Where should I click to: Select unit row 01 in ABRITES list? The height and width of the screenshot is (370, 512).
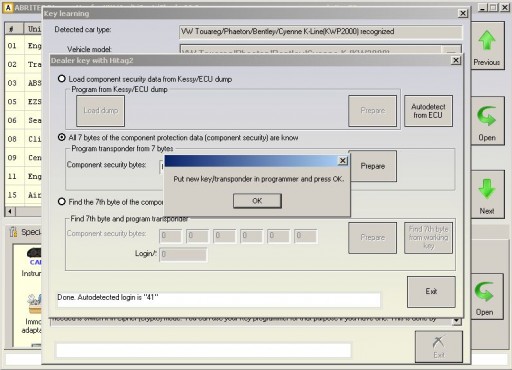[x=23, y=45]
